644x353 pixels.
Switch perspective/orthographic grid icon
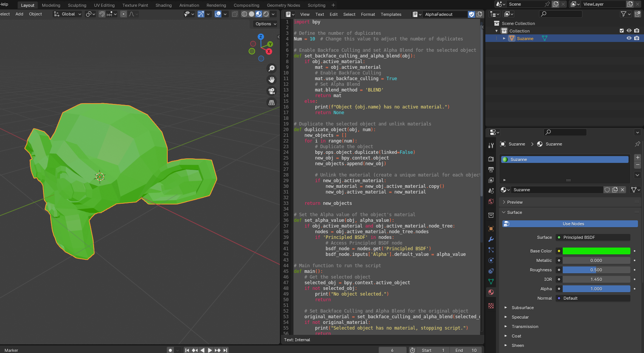click(272, 102)
